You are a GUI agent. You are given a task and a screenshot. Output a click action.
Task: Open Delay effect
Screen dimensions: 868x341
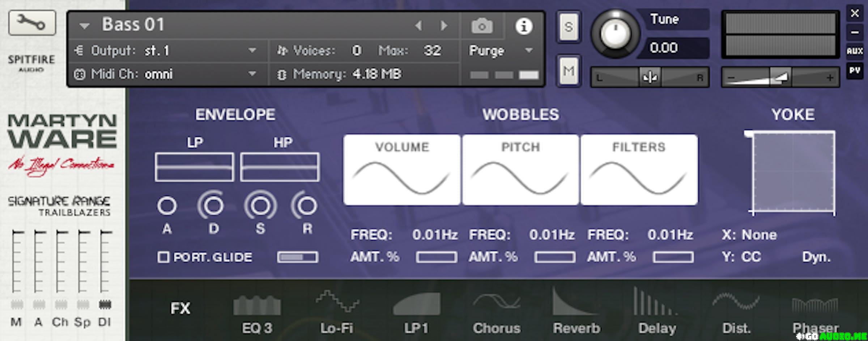tap(657, 311)
